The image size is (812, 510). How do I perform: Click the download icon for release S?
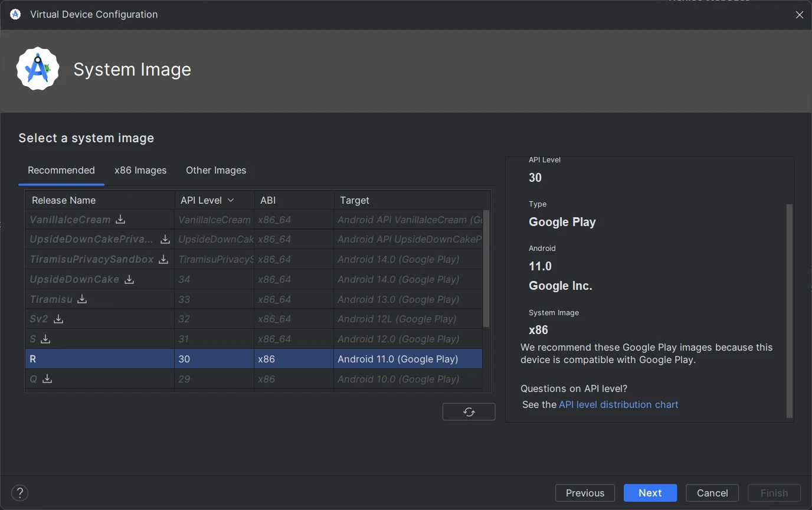coord(45,339)
